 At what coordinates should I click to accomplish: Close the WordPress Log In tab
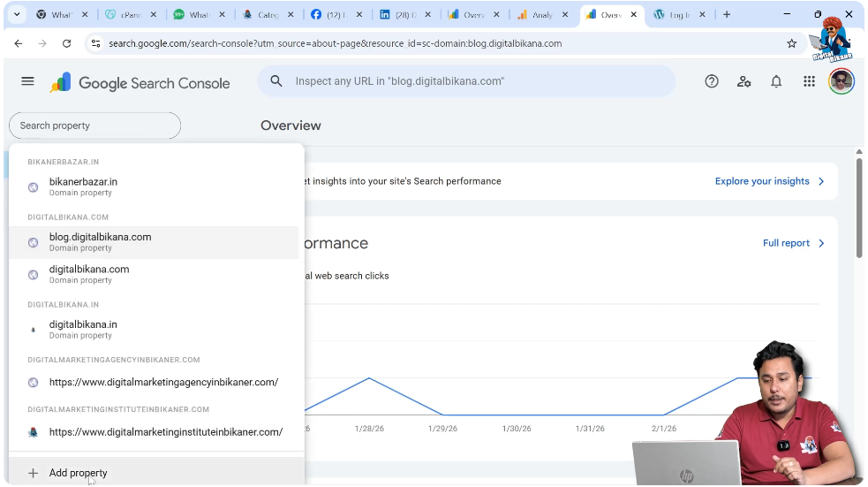[703, 14]
